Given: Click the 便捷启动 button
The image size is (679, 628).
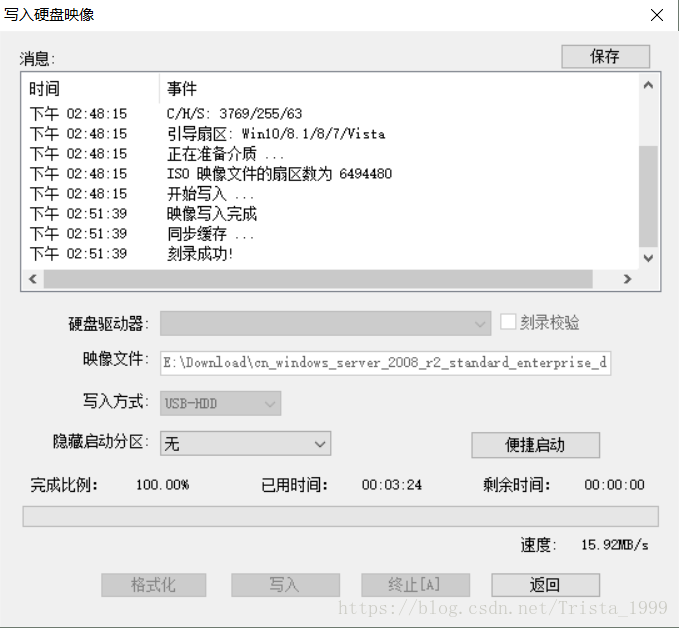Looking at the screenshot, I should [535, 445].
